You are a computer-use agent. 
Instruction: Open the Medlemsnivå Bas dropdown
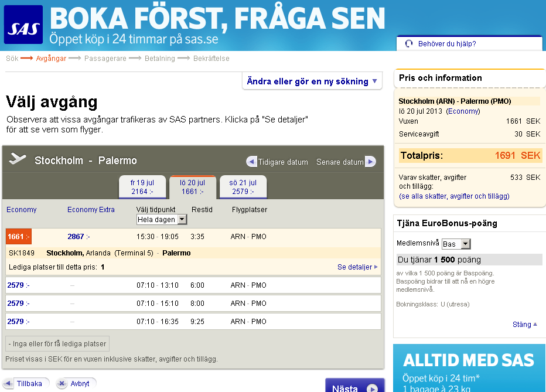point(456,244)
